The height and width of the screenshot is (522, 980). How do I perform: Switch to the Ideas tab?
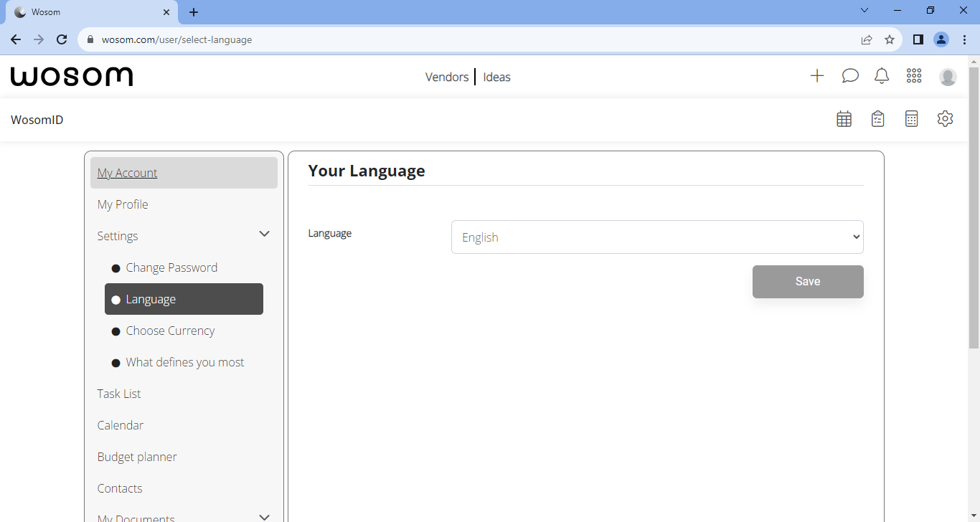tap(496, 77)
